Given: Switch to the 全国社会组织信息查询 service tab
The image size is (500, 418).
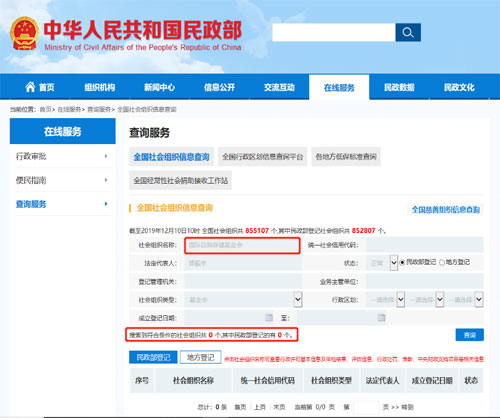Looking at the screenshot, I should pyautogui.click(x=171, y=156).
